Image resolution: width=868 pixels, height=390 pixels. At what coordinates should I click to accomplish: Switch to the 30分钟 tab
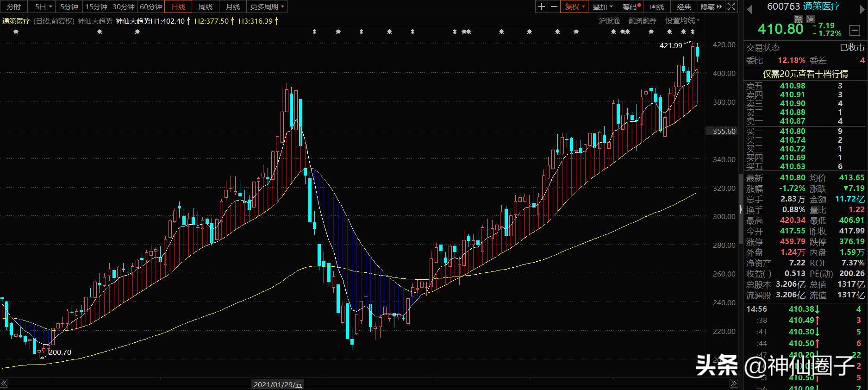[124, 6]
